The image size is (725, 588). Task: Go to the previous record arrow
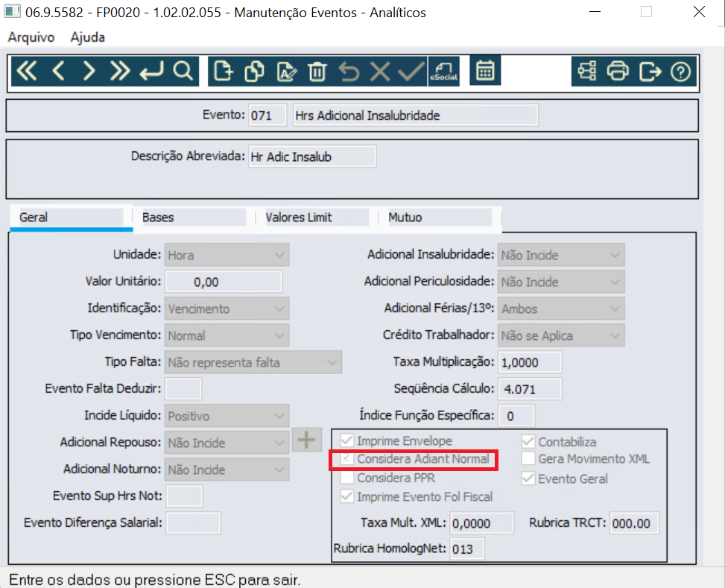pyautogui.click(x=58, y=72)
